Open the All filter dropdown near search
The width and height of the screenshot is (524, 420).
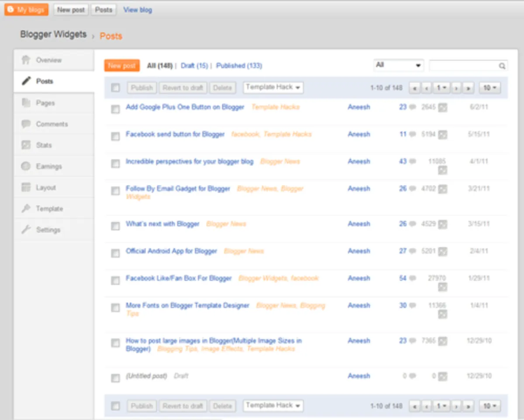tap(399, 65)
